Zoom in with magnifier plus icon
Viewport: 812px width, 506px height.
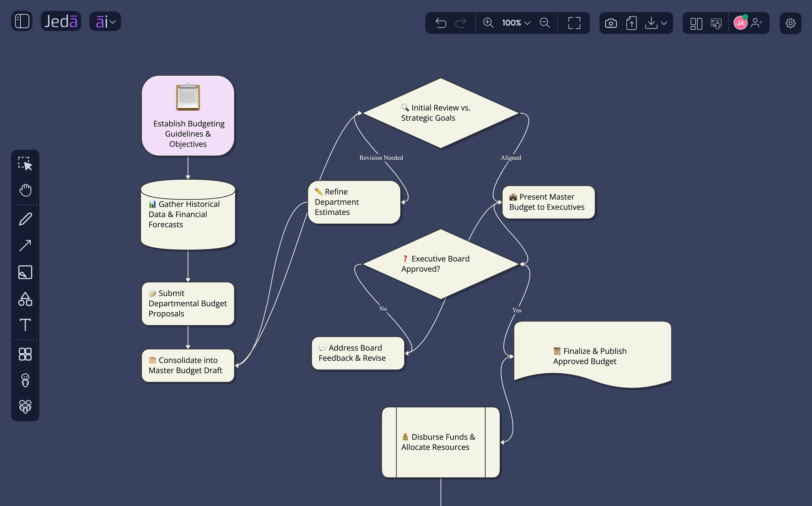coord(488,23)
